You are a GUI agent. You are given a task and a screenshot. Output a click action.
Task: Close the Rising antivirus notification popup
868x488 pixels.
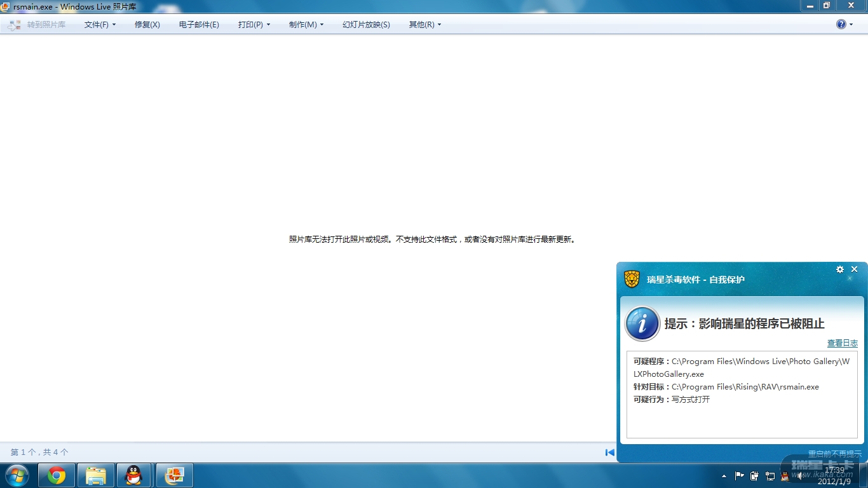[x=855, y=269]
